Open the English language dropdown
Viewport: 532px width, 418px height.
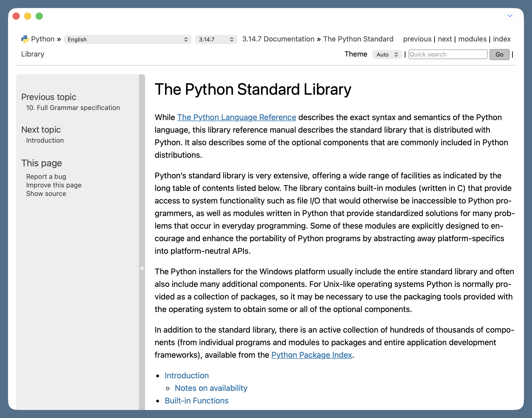(x=127, y=39)
